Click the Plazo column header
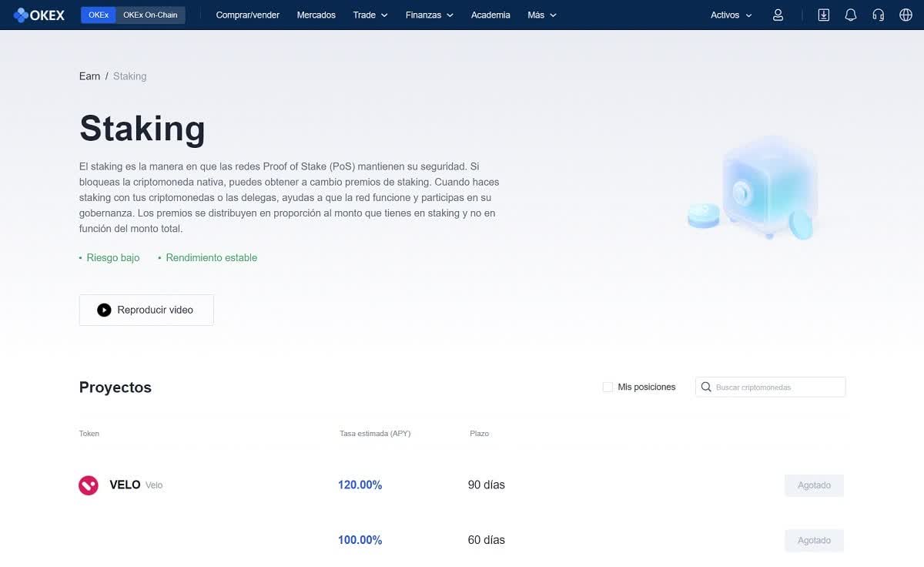 coord(479,434)
